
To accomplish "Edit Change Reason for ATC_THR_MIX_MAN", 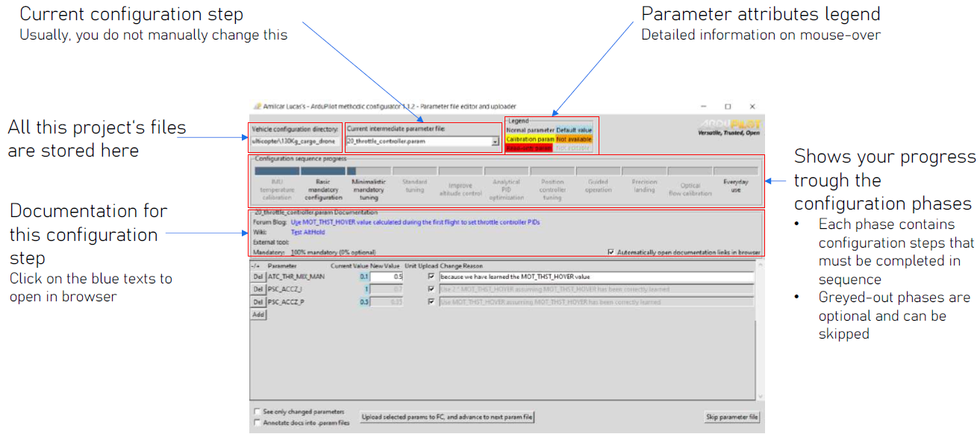I will (596, 277).
